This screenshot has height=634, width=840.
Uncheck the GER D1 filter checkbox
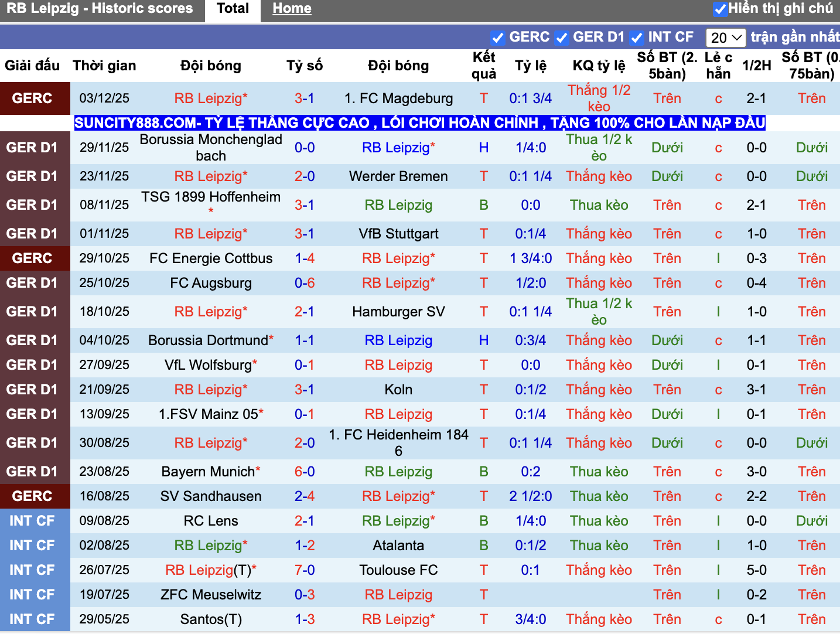[x=562, y=38]
